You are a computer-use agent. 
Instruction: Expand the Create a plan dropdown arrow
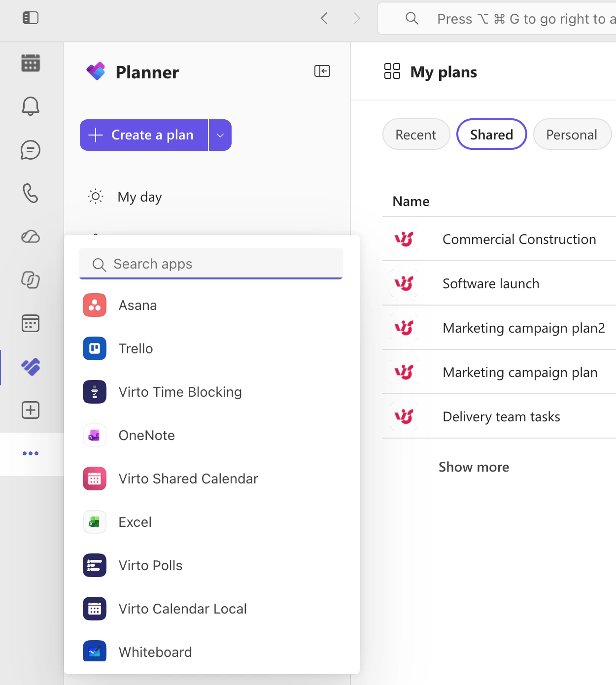[220, 135]
